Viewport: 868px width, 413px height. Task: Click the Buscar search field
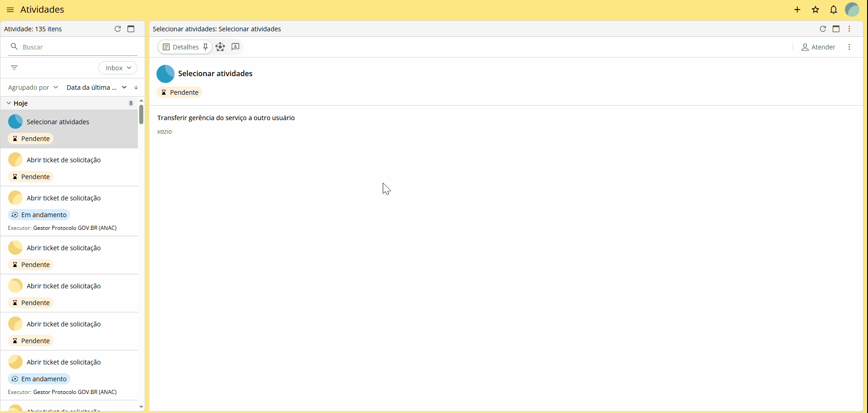pos(73,47)
